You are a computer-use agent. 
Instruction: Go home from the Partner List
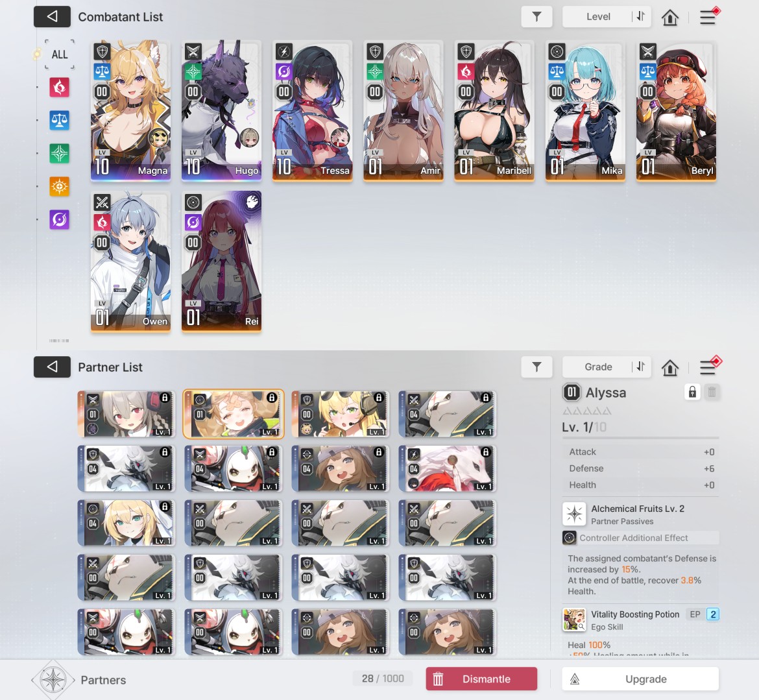(x=670, y=367)
